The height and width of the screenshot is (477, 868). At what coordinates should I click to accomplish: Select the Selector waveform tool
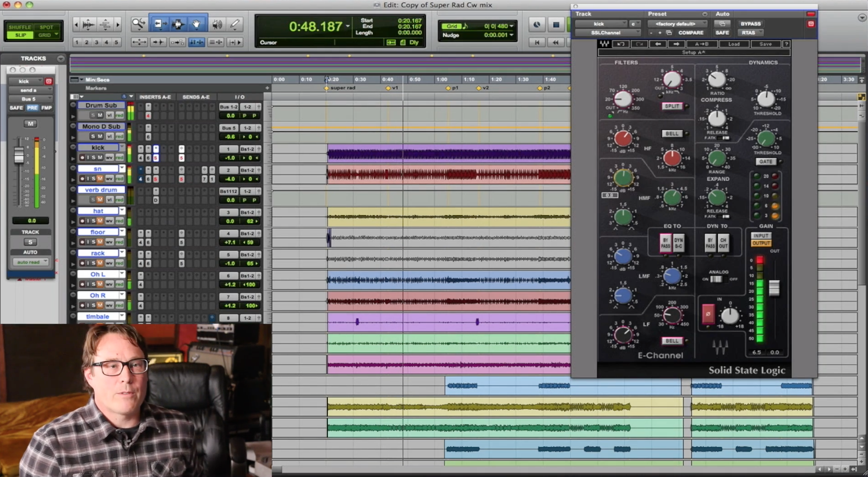pyautogui.click(x=178, y=24)
